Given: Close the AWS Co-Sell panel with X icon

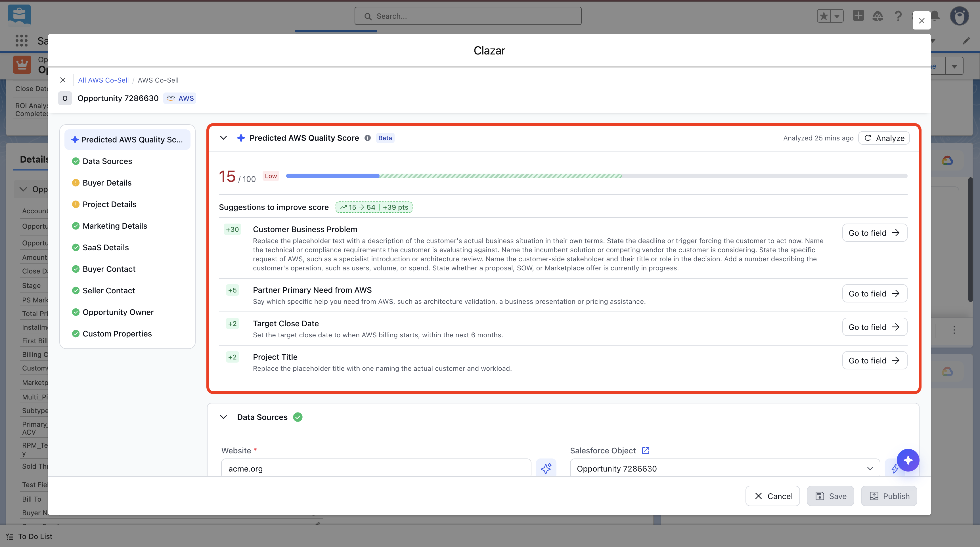Looking at the screenshot, I should pyautogui.click(x=63, y=80).
